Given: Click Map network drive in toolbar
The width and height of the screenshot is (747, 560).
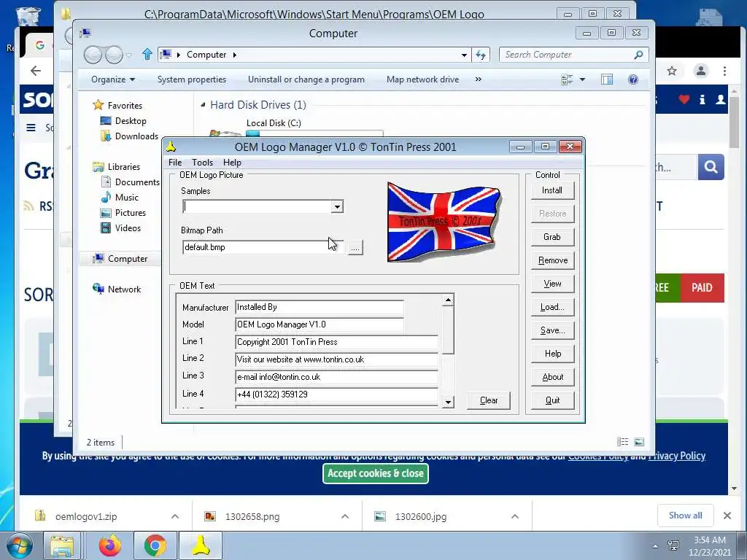Looking at the screenshot, I should coord(422,79).
